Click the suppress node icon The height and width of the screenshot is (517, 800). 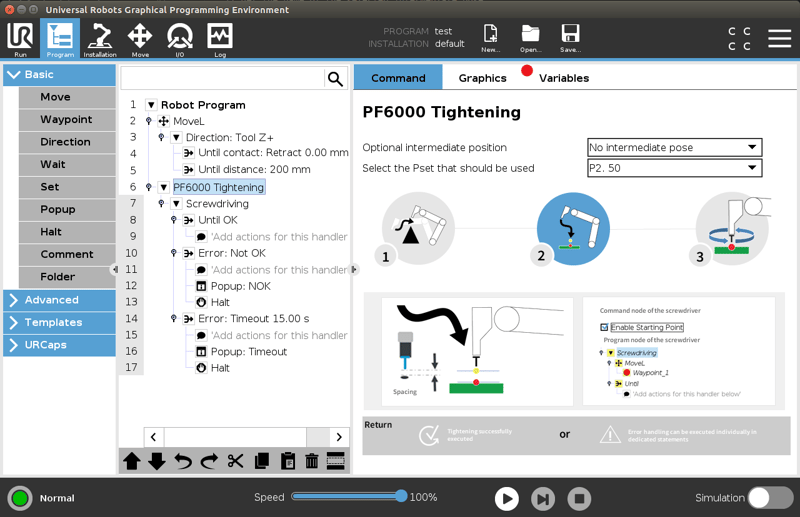336,461
